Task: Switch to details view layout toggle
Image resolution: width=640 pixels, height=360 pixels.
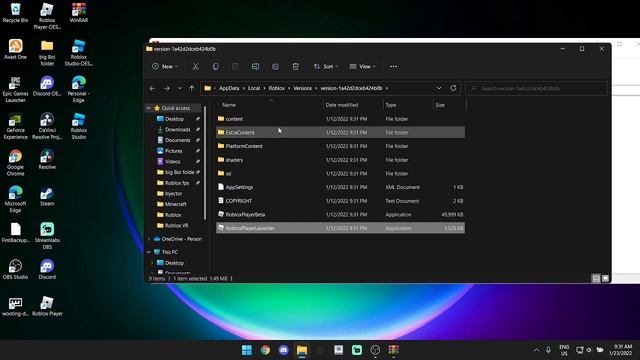Action: (x=596, y=278)
